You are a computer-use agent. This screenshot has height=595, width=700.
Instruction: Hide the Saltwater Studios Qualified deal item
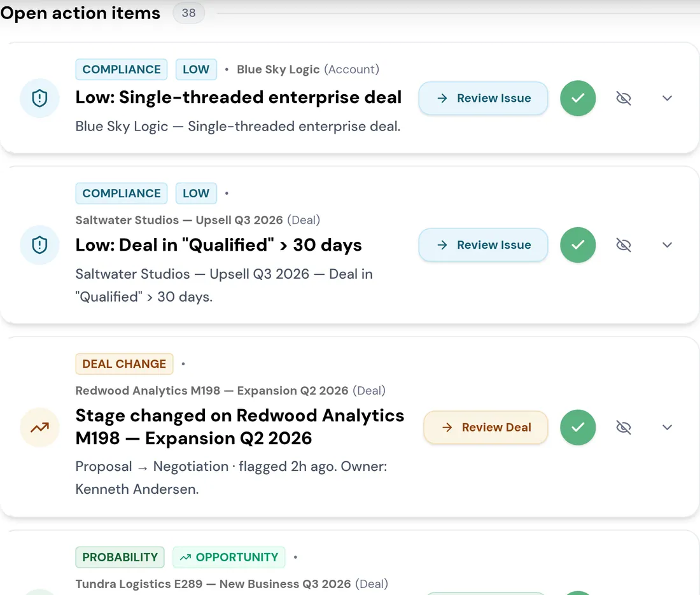pyautogui.click(x=623, y=245)
